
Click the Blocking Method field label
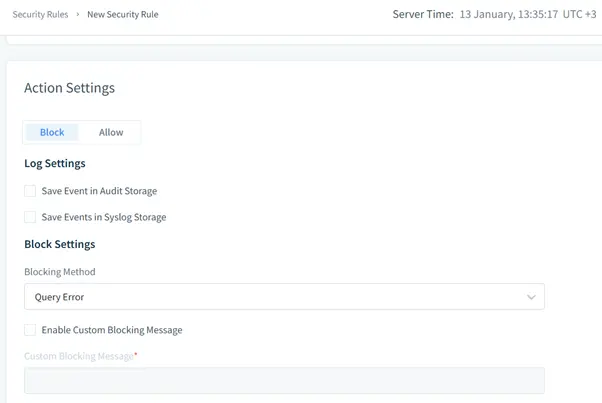click(x=59, y=271)
